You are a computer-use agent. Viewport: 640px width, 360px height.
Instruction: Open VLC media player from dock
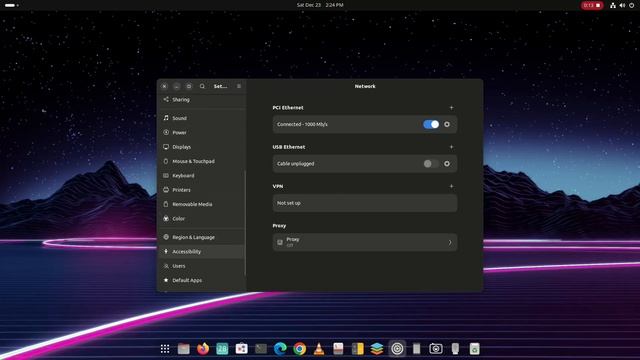pyautogui.click(x=319, y=349)
